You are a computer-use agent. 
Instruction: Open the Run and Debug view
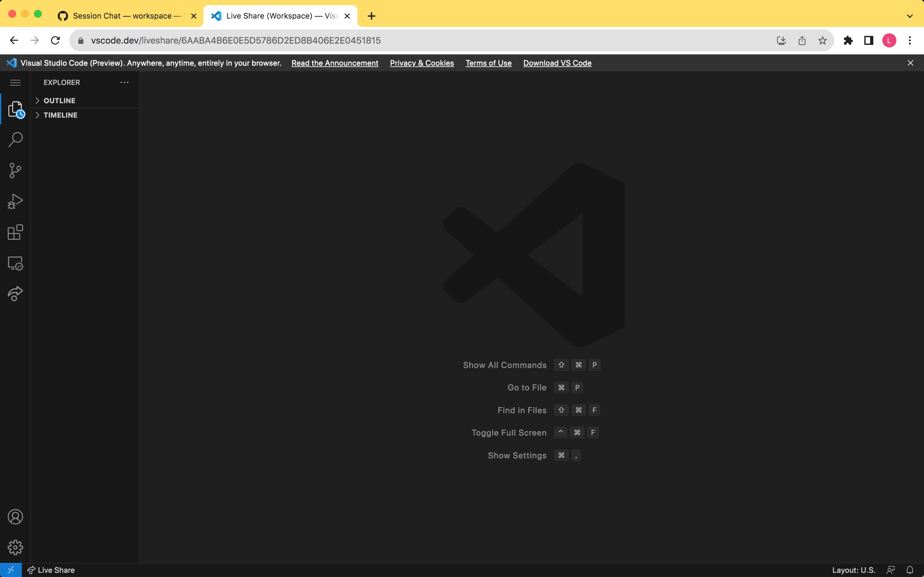(x=15, y=202)
